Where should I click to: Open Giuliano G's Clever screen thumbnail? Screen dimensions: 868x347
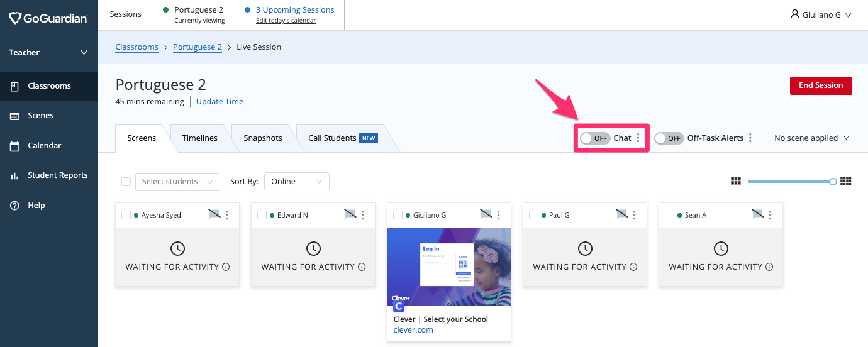pos(448,267)
